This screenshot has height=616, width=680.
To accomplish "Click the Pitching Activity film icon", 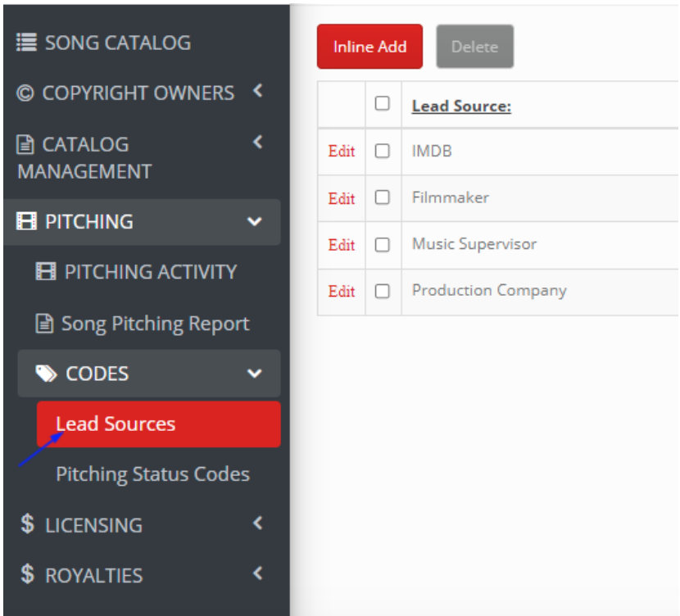I will point(46,272).
